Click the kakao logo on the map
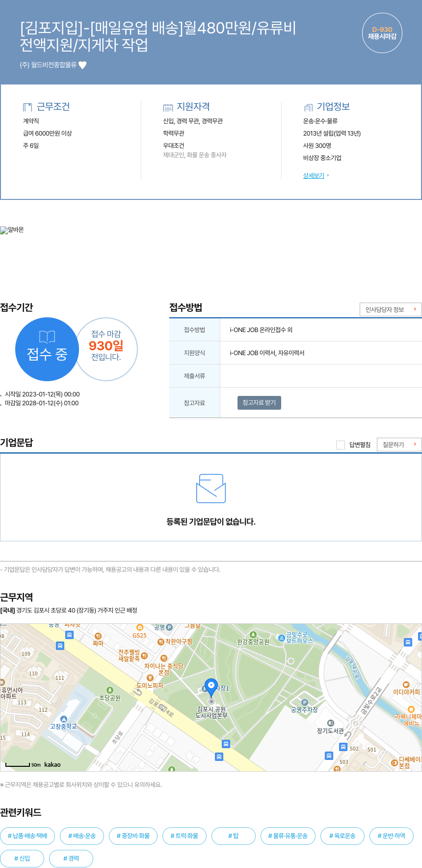The height and width of the screenshot is (868, 422). click(53, 764)
